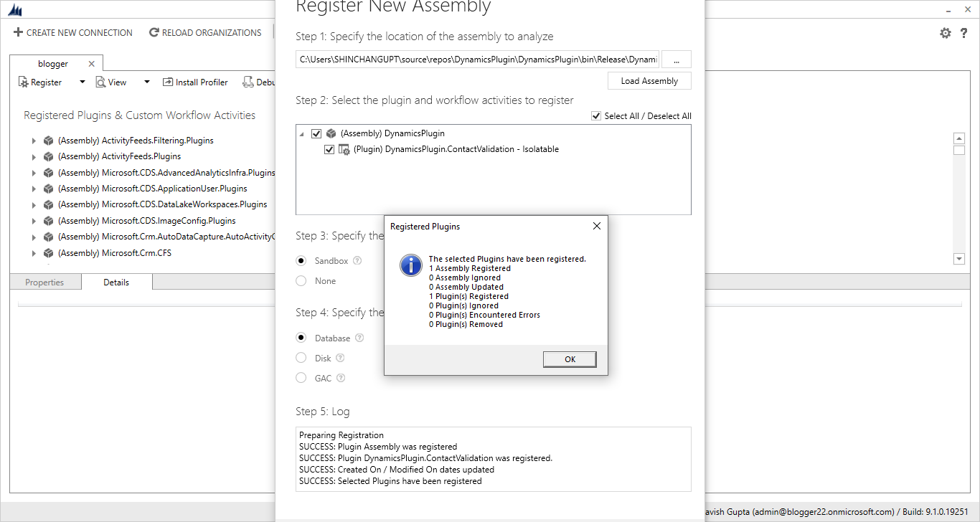Click the help question mark icon
The height and width of the screenshot is (522, 980).
964,33
